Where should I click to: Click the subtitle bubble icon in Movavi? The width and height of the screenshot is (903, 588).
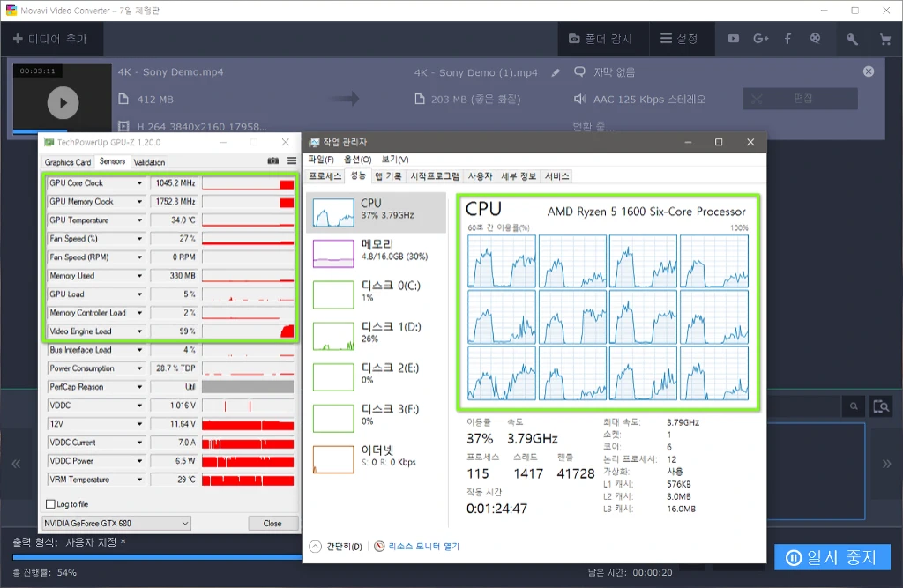click(580, 72)
